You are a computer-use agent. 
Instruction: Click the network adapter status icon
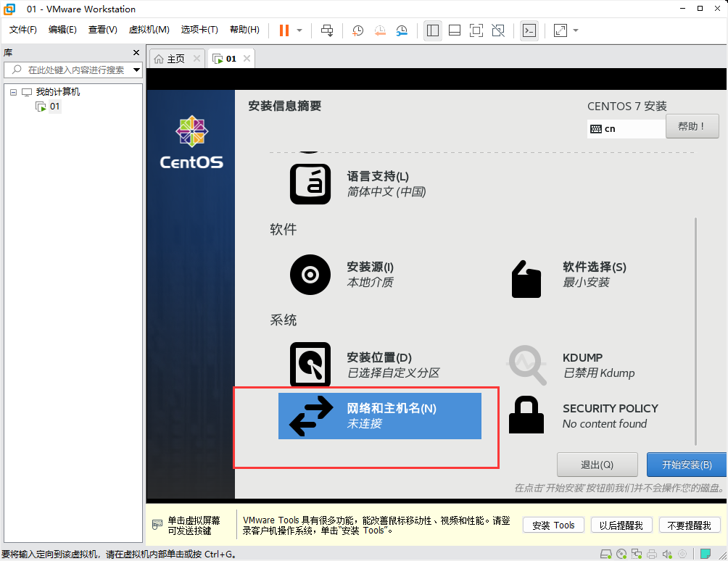(637, 554)
